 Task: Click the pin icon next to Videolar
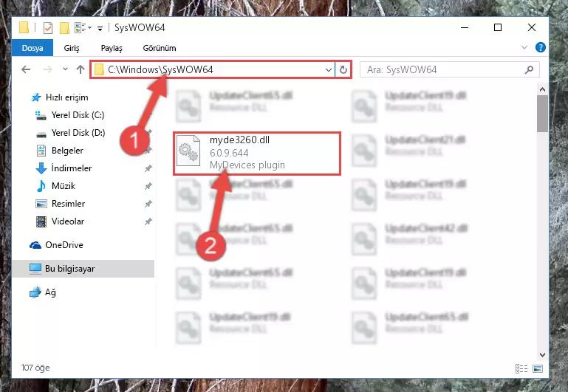click(148, 221)
